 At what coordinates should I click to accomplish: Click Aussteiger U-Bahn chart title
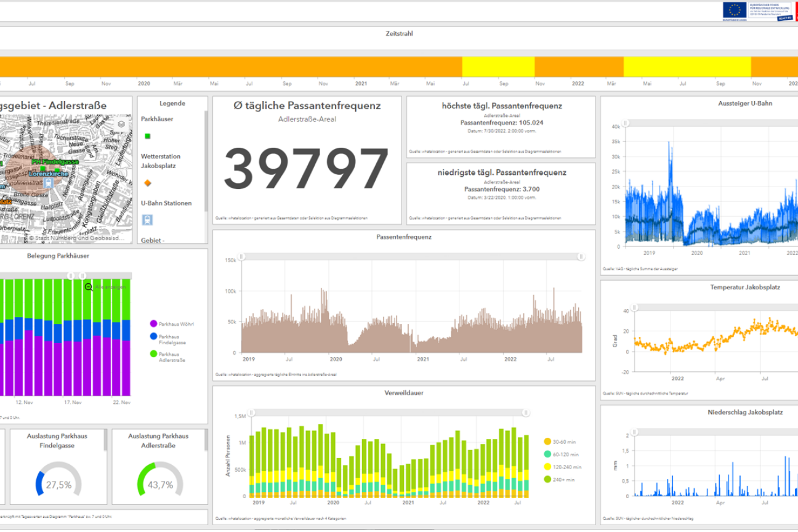[744, 103]
